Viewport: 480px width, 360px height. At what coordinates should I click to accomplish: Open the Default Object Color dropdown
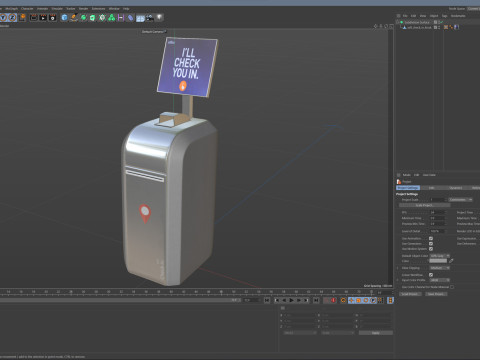pyautogui.click(x=440, y=256)
